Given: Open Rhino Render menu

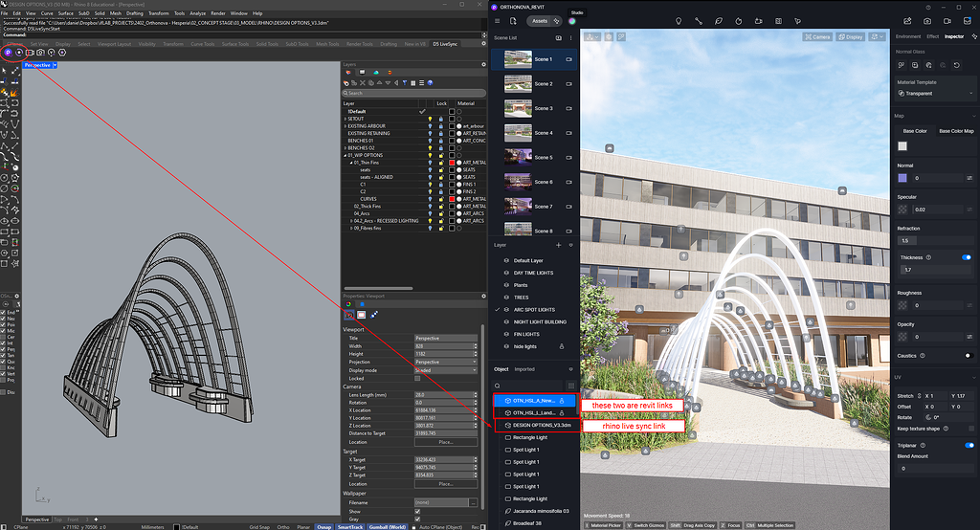Looking at the screenshot, I should 218,13.
